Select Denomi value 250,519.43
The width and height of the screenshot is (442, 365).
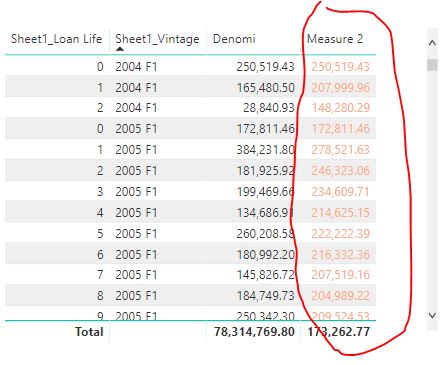click(x=265, y=67)
